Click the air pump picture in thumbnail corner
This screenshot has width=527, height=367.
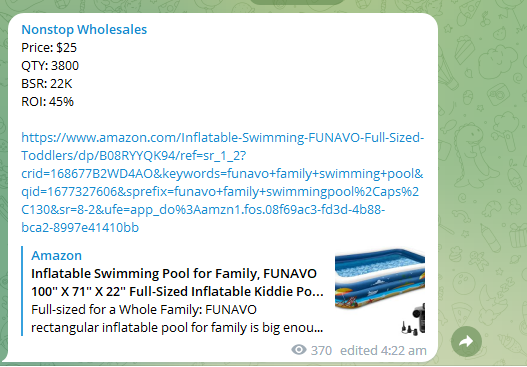pyautogui.click(x=413, y=320)
